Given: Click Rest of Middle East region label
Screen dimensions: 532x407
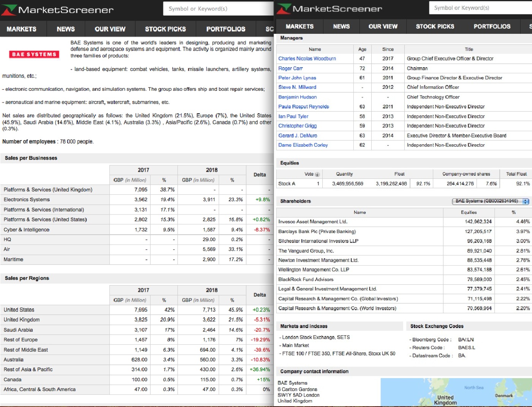Looking at the screenshot, I should [x=26, y=350].
